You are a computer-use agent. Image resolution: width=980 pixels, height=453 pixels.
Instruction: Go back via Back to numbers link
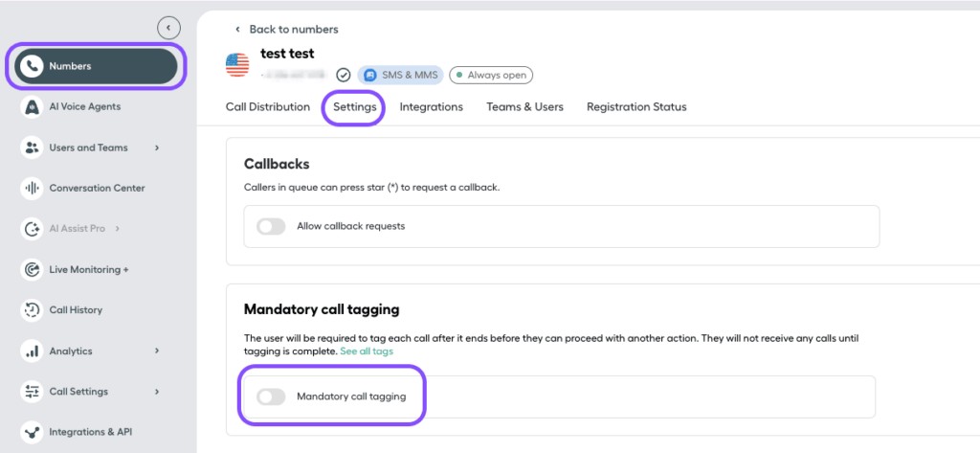click(286, 30)
